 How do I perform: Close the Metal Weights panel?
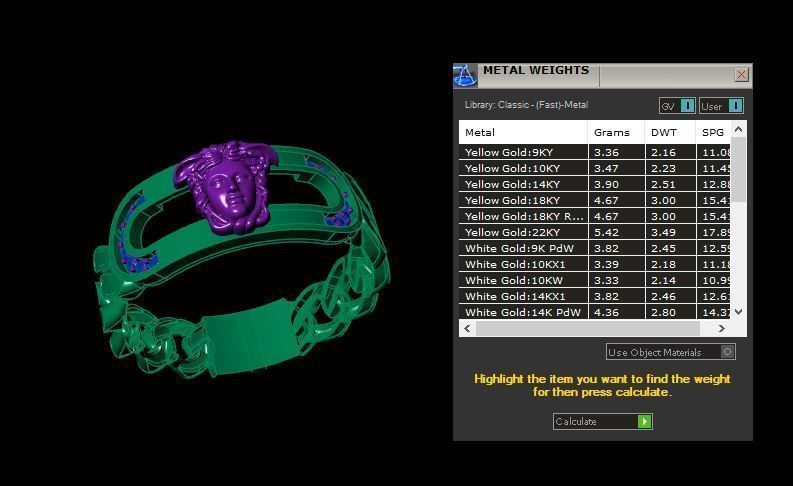741,75
